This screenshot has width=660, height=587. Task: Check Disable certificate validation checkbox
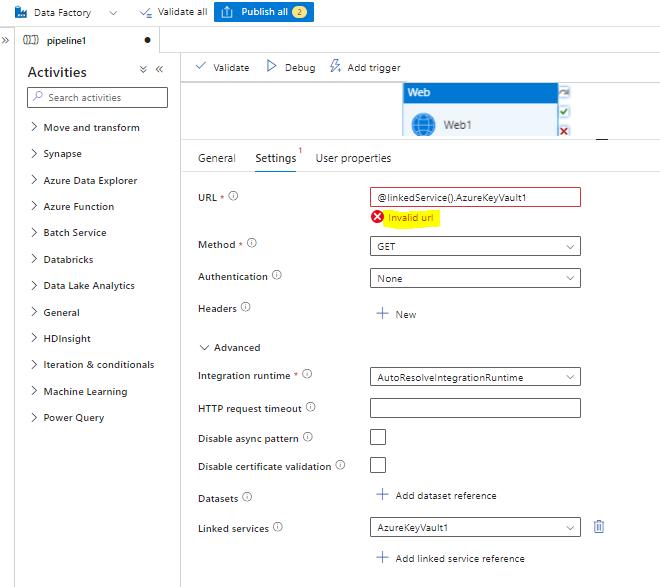click(378, 465)
